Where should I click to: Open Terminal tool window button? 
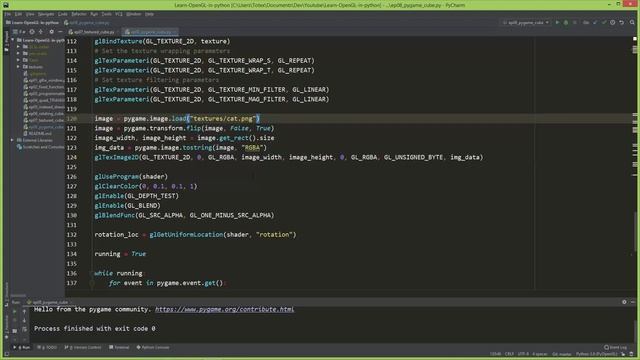click(x=119, y=347)
